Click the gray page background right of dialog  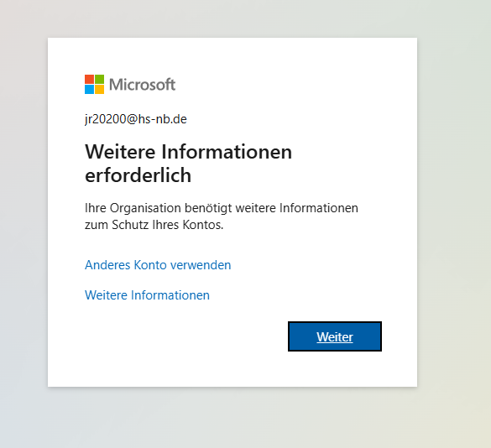click(x=454, y=213)
